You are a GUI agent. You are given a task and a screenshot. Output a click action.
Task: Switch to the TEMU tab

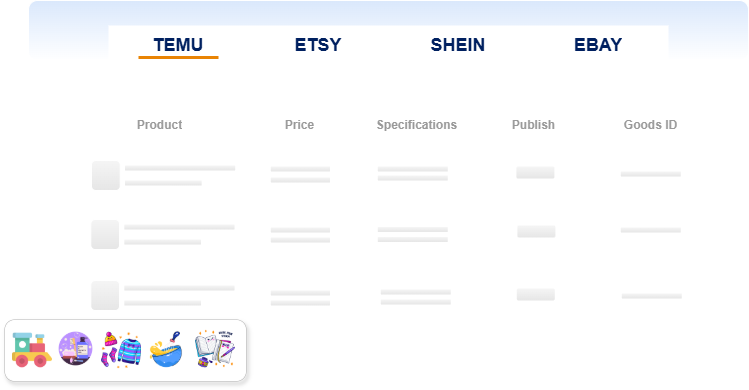tap(178, 45)
